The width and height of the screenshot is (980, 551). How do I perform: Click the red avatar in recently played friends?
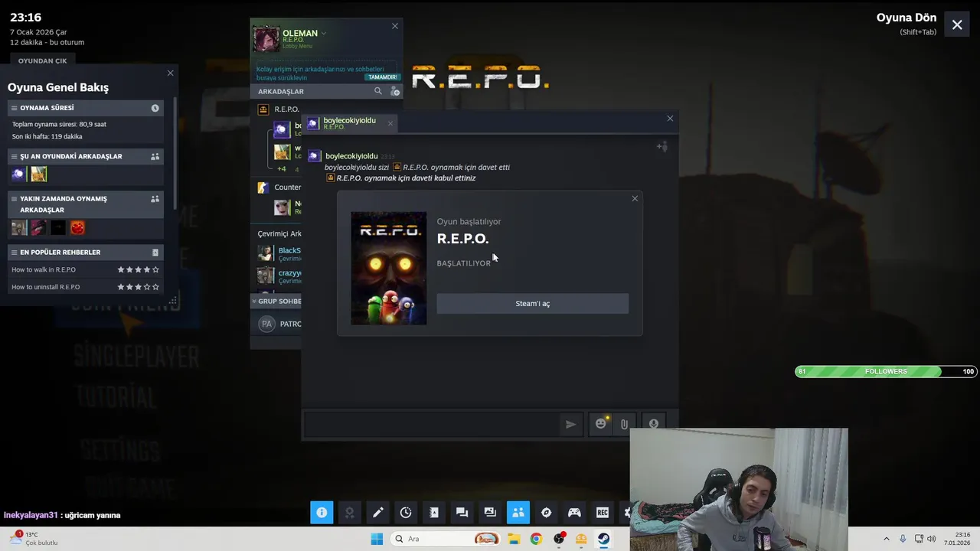click(x=77, y=227)
